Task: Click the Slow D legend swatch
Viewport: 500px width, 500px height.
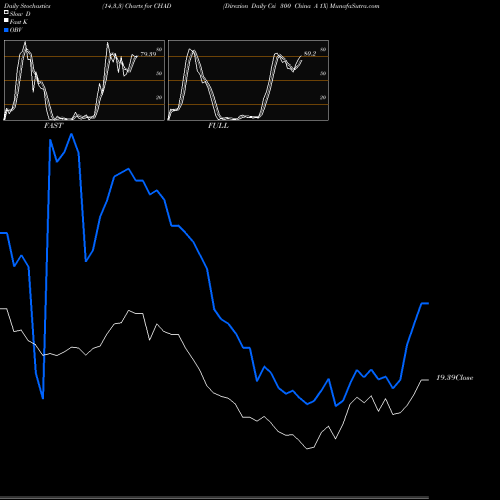Action: click(6, 12)
